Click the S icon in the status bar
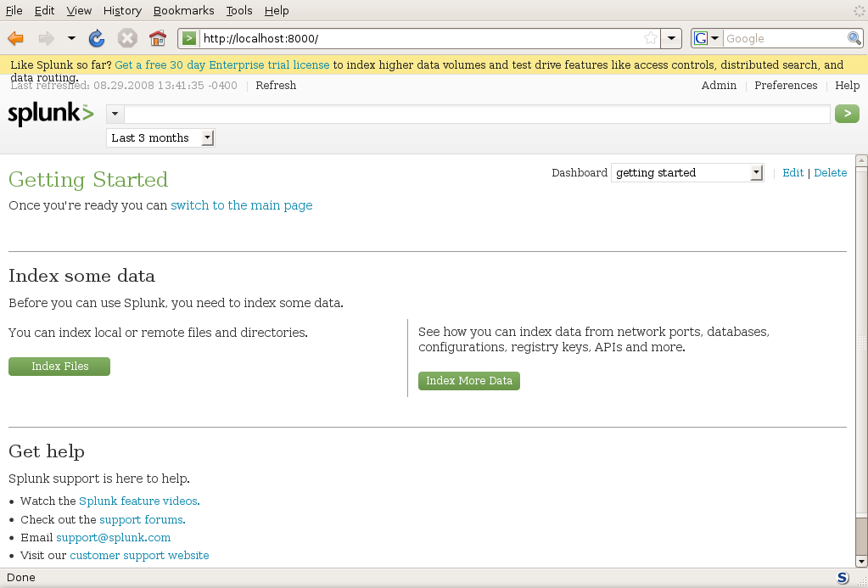The image size is (868, 588). 843,578
